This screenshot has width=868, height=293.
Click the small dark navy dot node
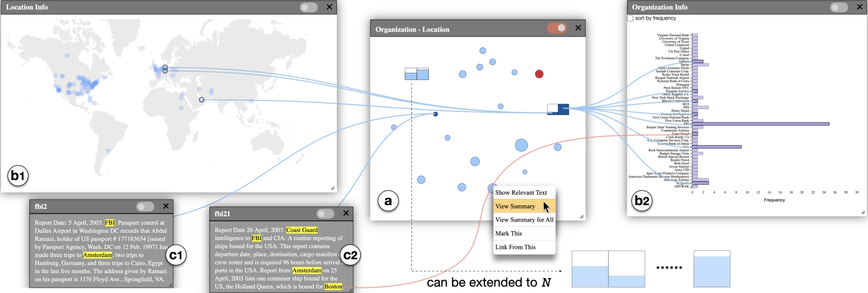[x=435, y=114]
